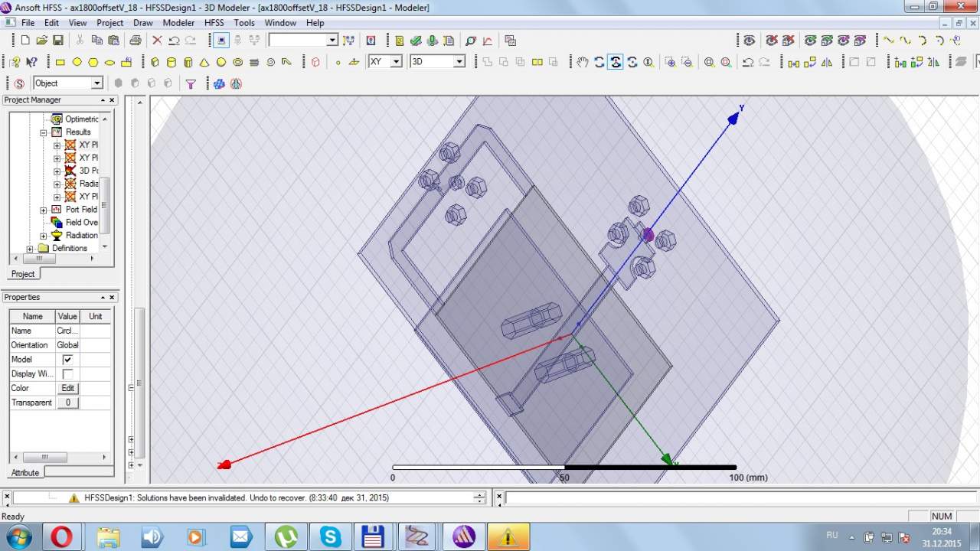This screenshot has height=551, width=980.
Task: Select the Draw sphere tool
Action: pyautogui.click(x=221, y=62)
